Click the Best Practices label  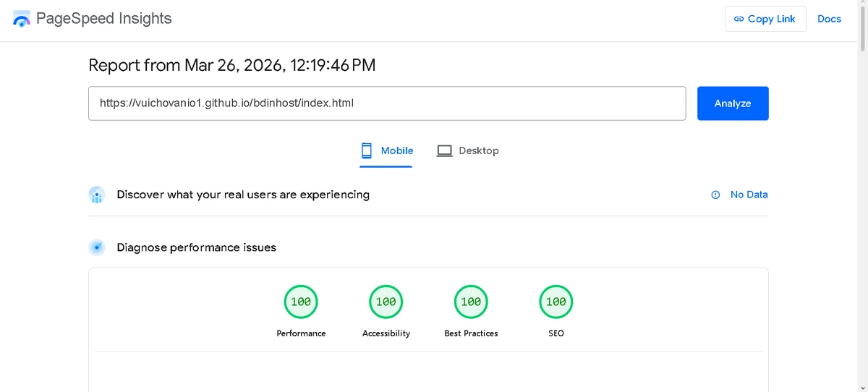pos(471,333)
